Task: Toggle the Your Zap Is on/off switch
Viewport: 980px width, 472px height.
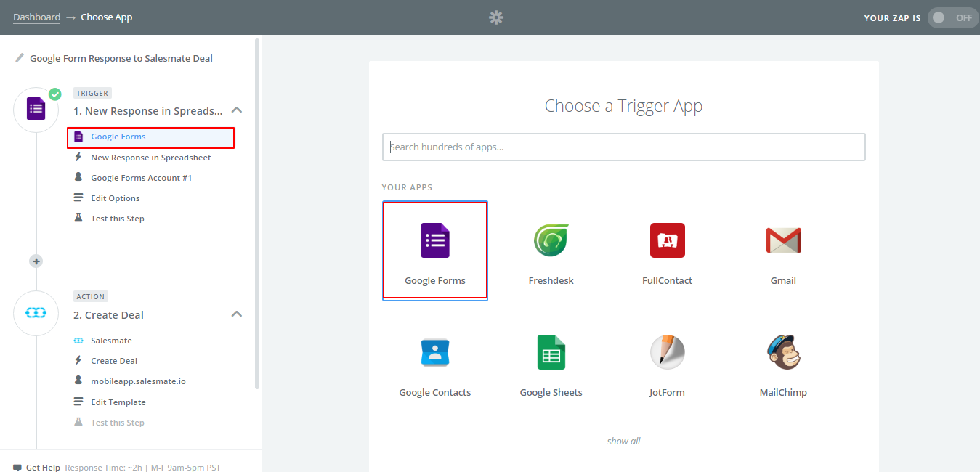Action: (x=953, y=17)
